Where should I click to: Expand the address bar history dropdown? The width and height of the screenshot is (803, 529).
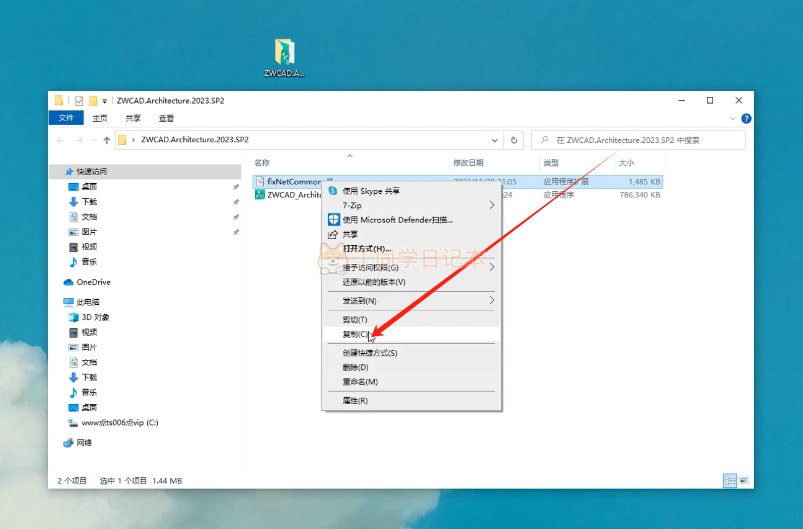494,140
